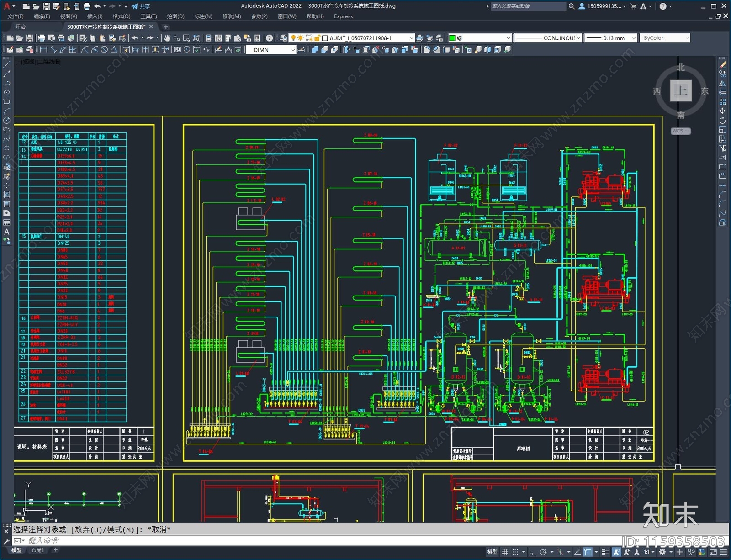Select the Mirror tool in modify toolbar
Viewport: 731px width, 560px height.
click(x=722, y=83)
